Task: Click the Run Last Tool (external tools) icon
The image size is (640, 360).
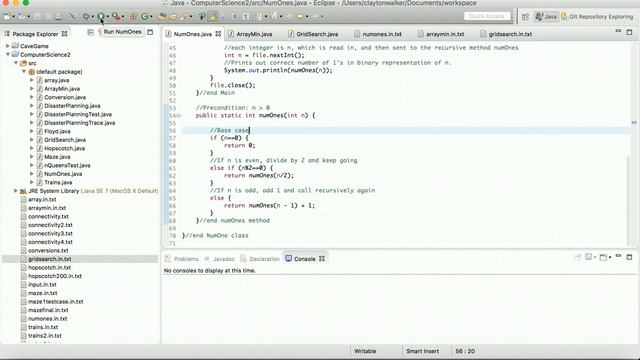Action: click(x=116, y=16)
